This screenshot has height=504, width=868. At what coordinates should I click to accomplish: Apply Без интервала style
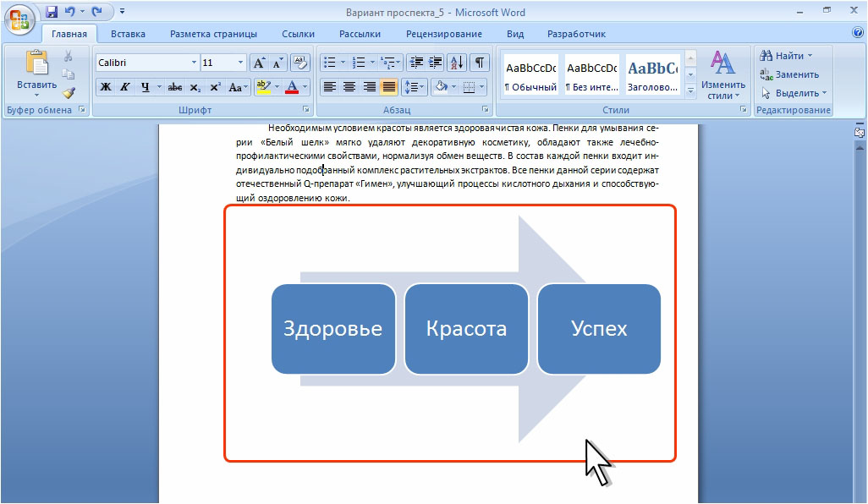click(x=591, y=76)
